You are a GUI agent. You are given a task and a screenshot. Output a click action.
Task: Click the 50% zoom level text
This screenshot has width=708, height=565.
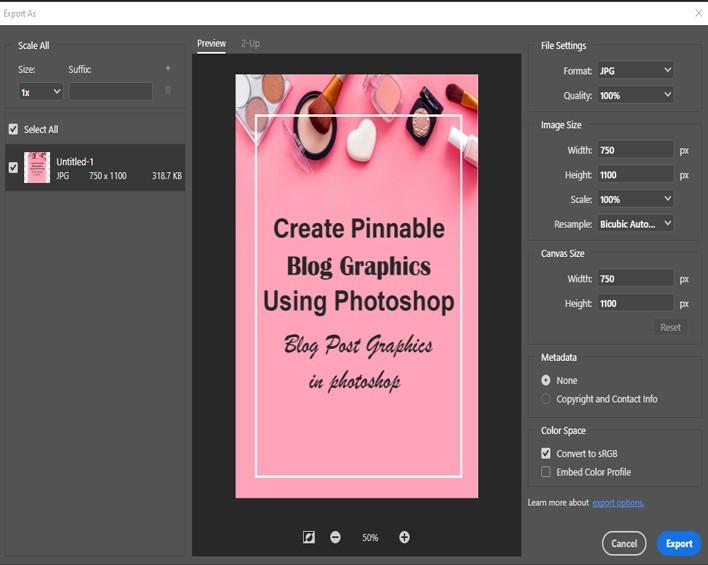(370, 537)
